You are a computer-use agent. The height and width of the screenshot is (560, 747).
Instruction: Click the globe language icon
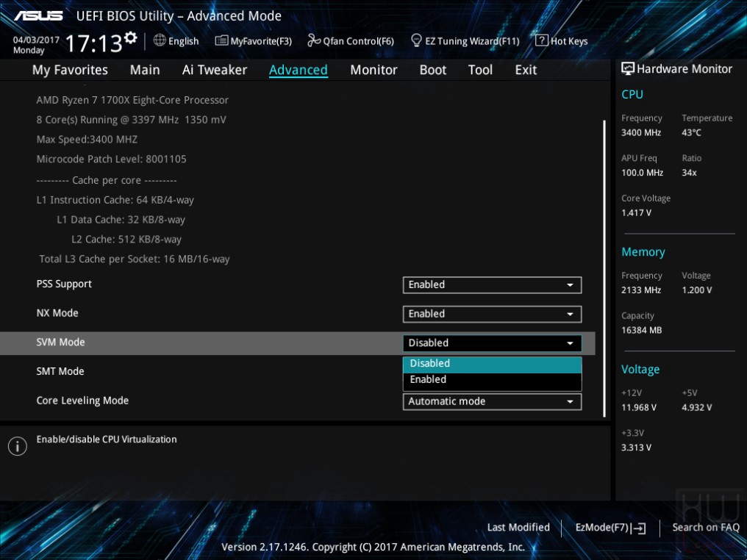pos(160,40)
